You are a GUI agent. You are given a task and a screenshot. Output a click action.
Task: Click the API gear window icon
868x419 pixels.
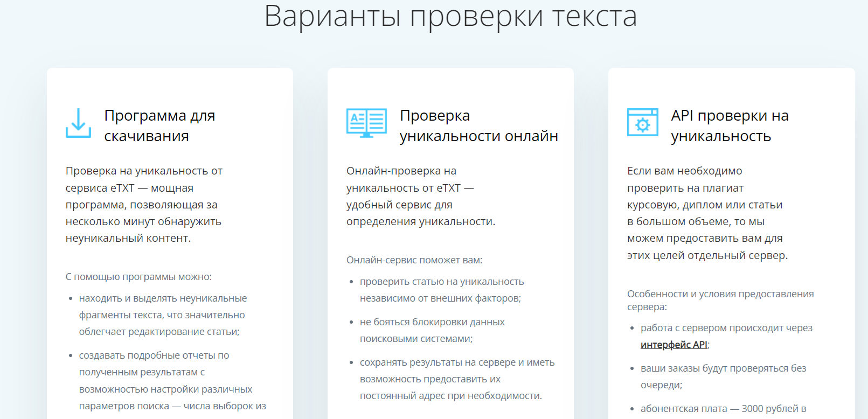point(642,122)
